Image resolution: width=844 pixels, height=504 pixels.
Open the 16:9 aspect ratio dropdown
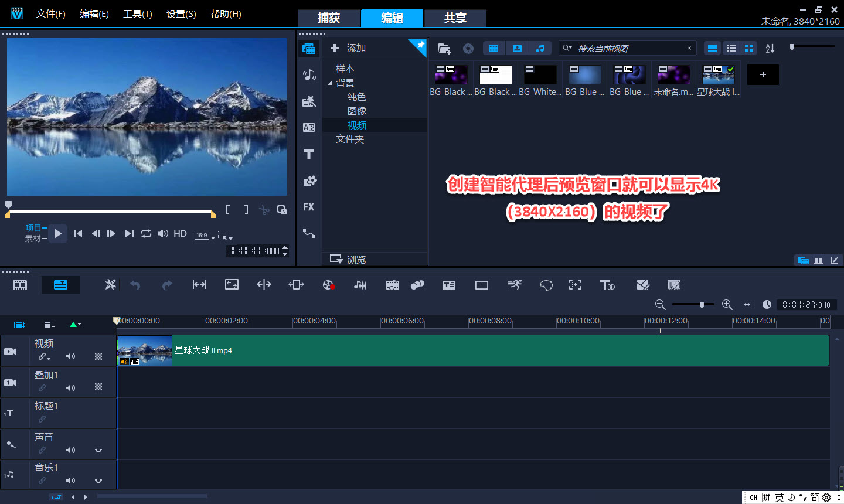(205, 235)
